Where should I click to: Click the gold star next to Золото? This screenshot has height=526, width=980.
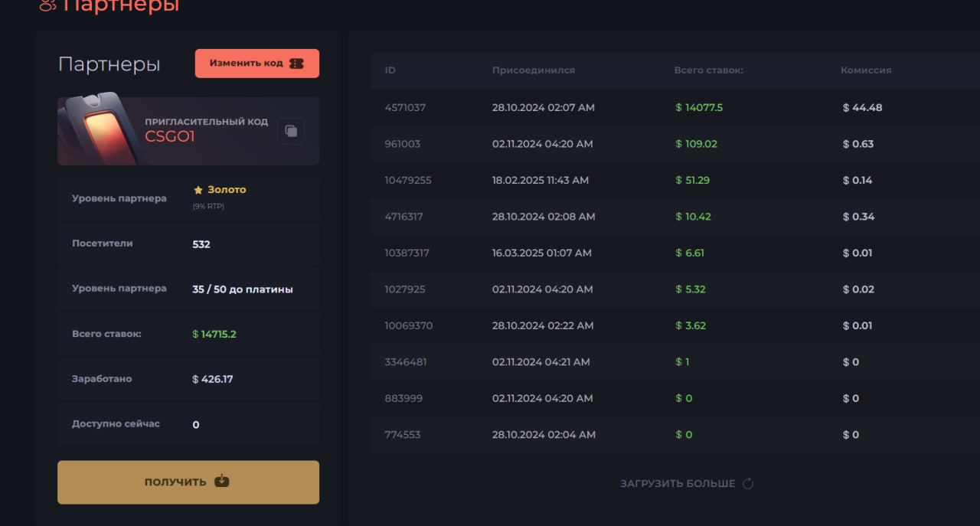click(x=198, y=190)
